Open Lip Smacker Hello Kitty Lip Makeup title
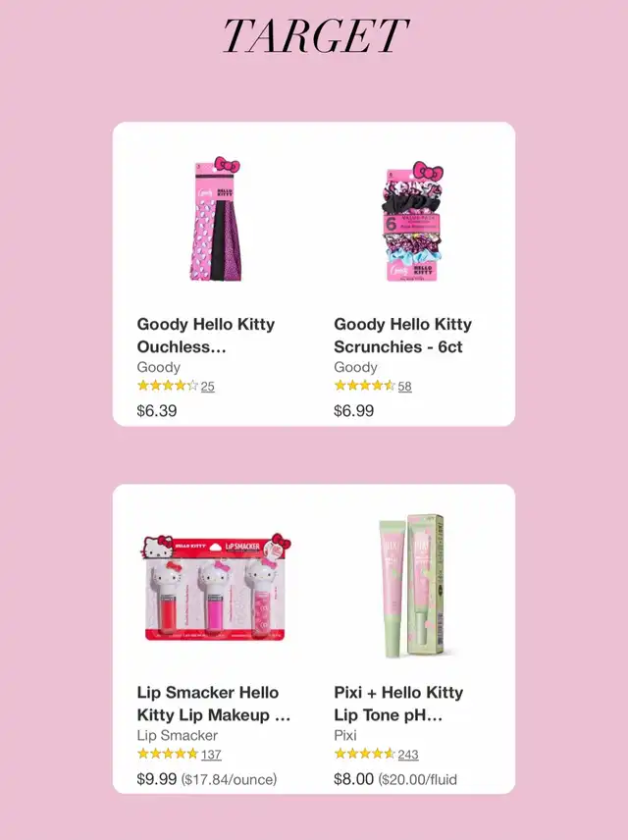Image resolution: width=628 pixels, height=840 pixels. click(x=214, y=704)
